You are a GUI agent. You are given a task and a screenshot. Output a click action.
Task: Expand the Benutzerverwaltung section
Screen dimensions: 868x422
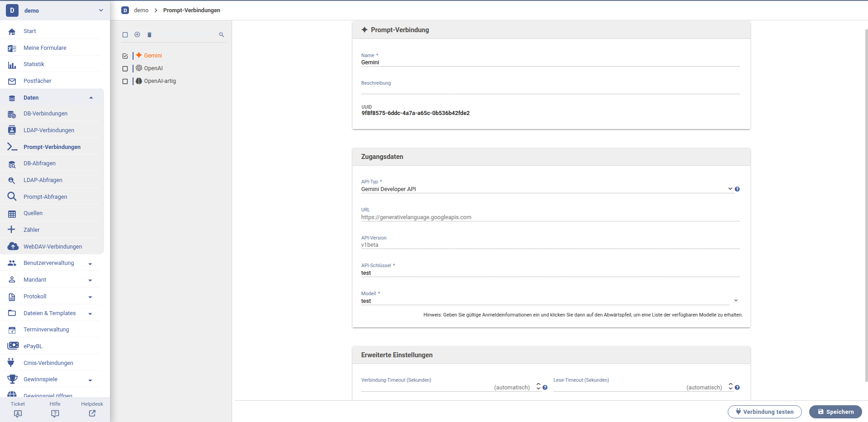pyautogui.click(x=90, y=264)
